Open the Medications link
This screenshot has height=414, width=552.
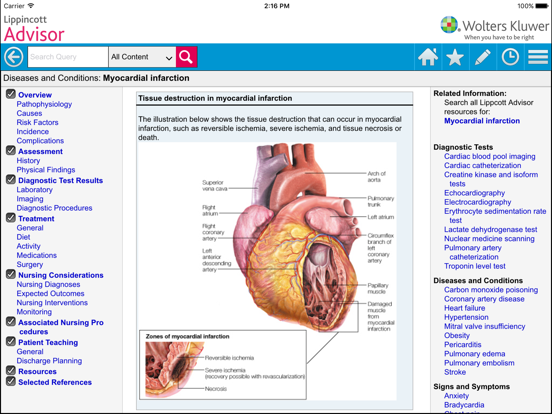tap(37, 255)
